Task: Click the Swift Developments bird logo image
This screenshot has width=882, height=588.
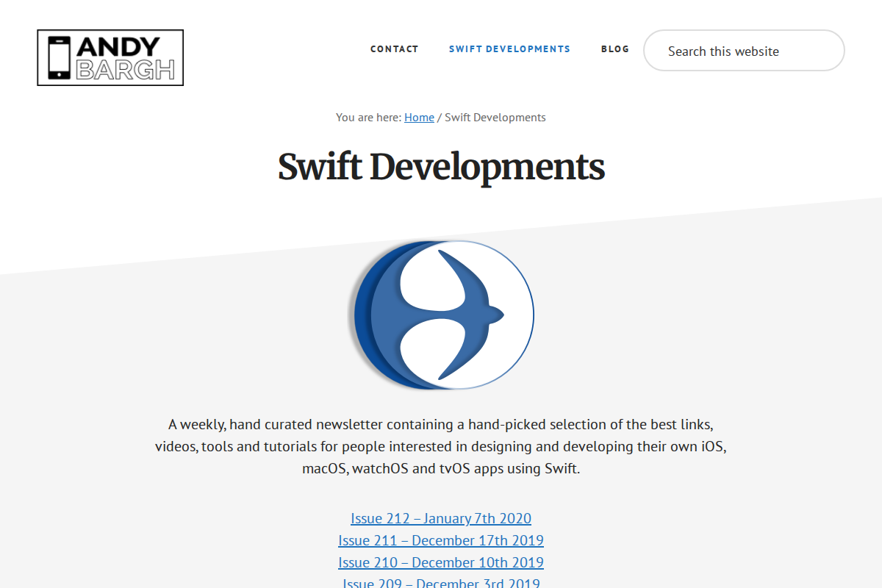Action: click(x=441, y=315)
